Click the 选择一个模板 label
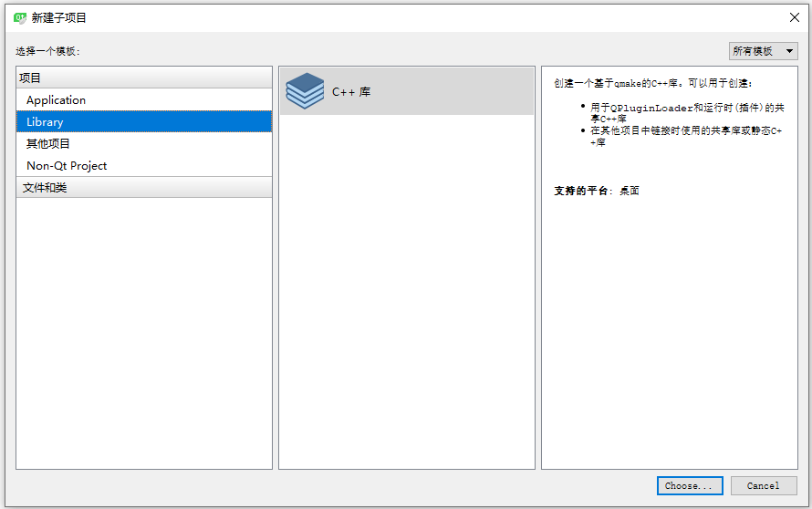 [47, 51]
